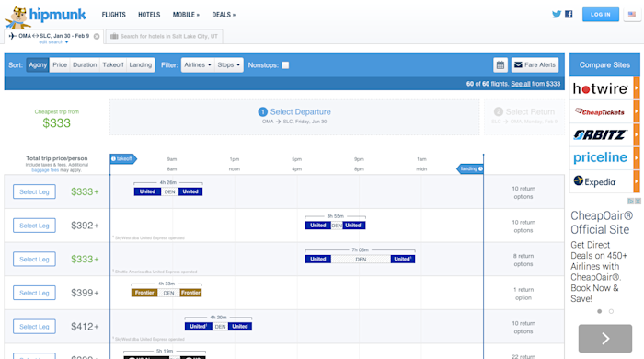
Task: Sort flights by Price
Action: [60, 65]
